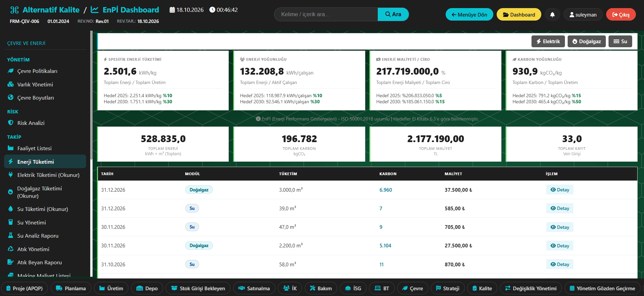This screenshot has height=296, width=644.
Task: View Detay for 31.12.2026 Doğalgaz row
Action: click(560, 190)
